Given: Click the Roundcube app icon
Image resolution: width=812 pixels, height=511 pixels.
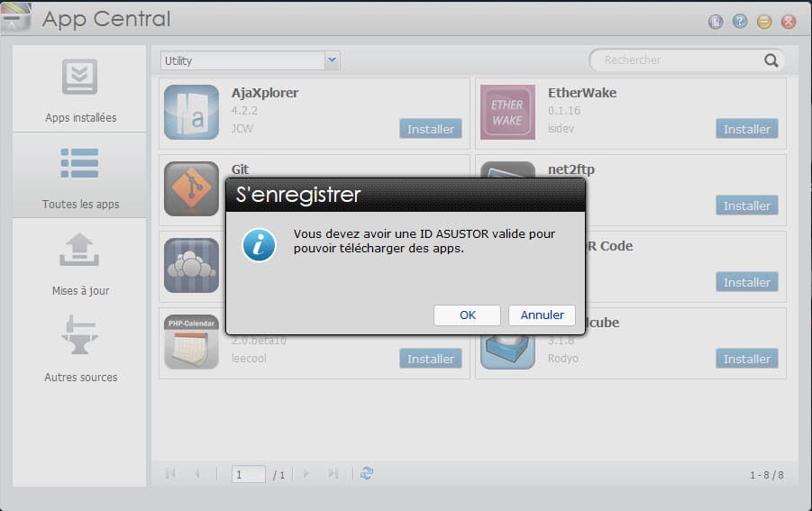Looking at the screenshot, I should (507, 352).
